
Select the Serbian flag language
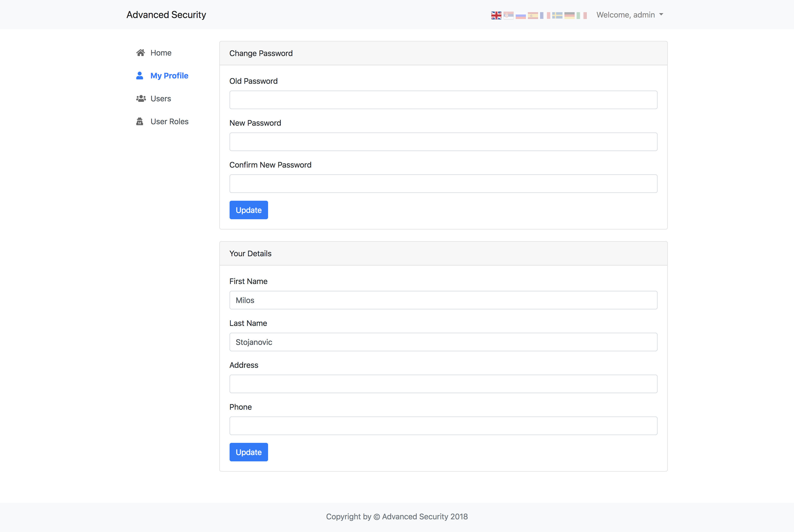[508, 15]
